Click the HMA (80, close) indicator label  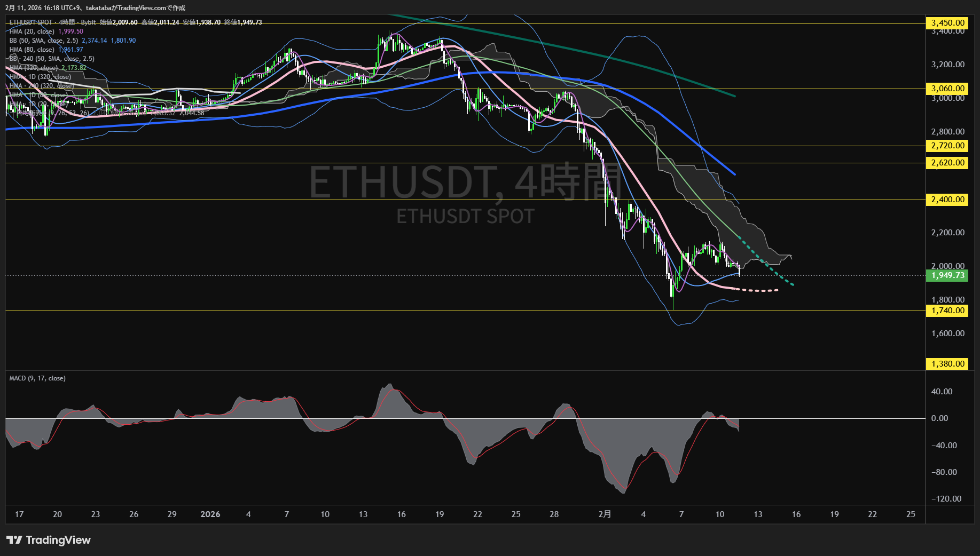click(32, 50)
